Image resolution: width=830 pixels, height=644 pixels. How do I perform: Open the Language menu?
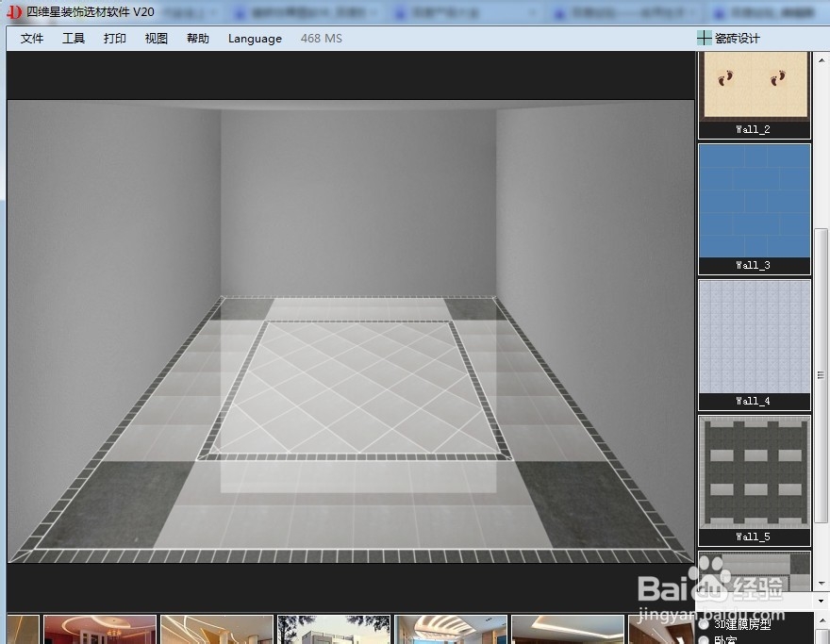tap(255, 38)
